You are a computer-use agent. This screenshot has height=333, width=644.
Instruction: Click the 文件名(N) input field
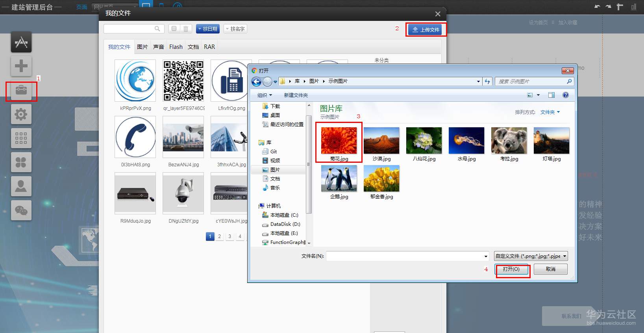coord(407,256)
